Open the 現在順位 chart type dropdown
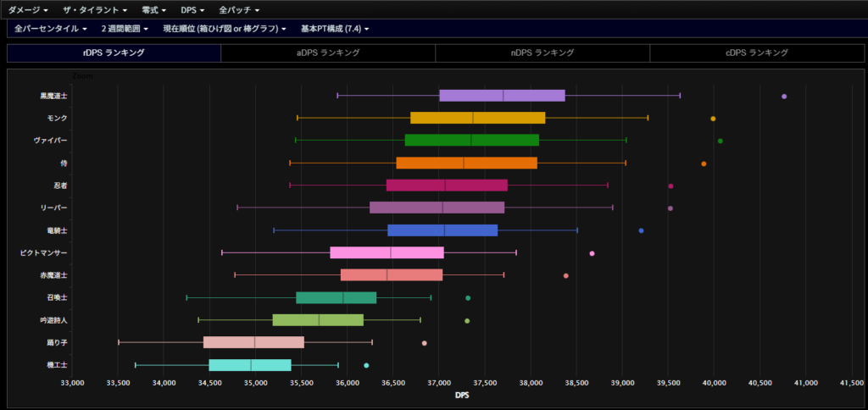Image resolution: width=868 pixels, height=410 pixels. (x=225, y=29)
